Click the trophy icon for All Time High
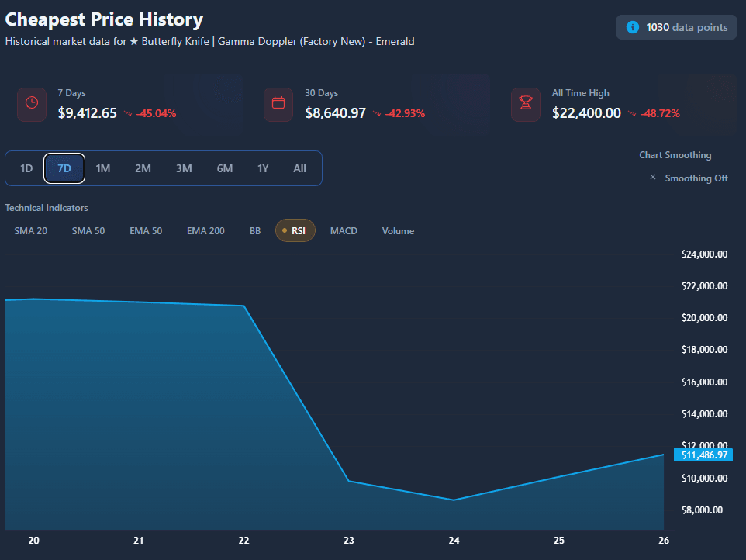The width and height of the screenshot is (746, 560). (x=525, y=103)
